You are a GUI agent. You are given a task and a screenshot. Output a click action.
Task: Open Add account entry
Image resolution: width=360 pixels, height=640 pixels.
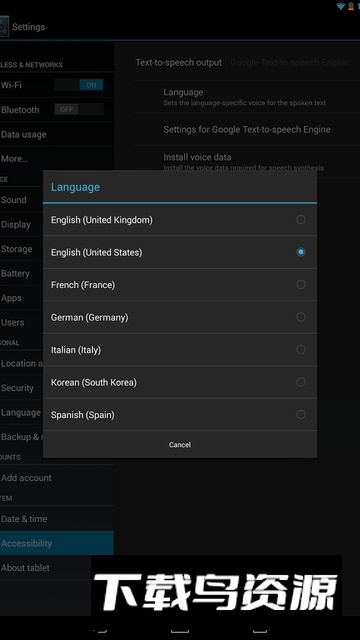pyautogui.click(x=57, y=478)
